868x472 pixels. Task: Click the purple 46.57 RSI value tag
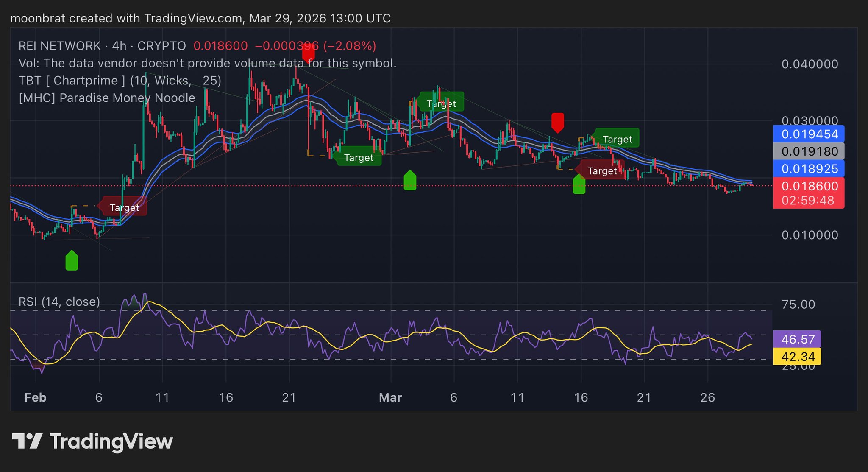(x=797, y=339)
